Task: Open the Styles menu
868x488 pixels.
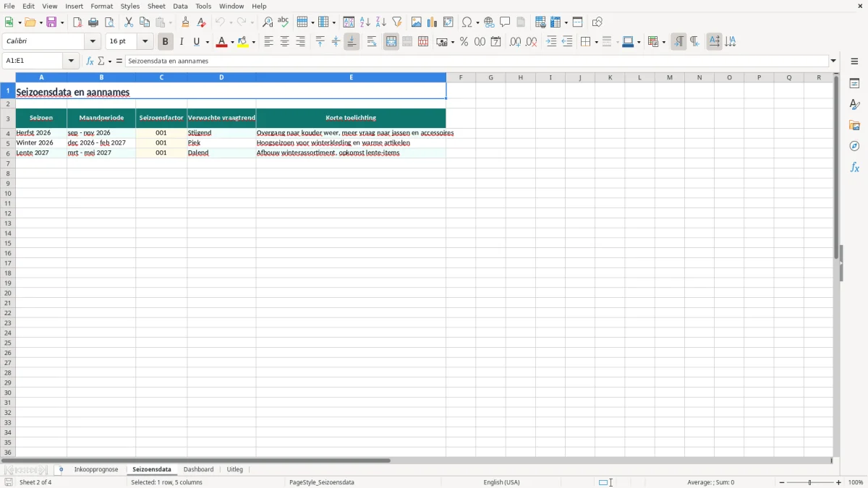Action: click(x=130, y=6)
